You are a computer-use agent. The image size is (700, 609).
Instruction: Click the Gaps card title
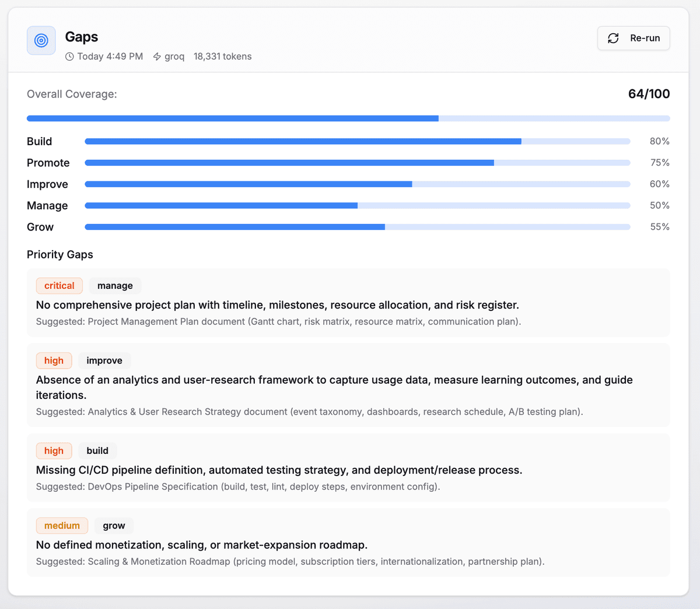pyautogui.click(x=81, y=37)
